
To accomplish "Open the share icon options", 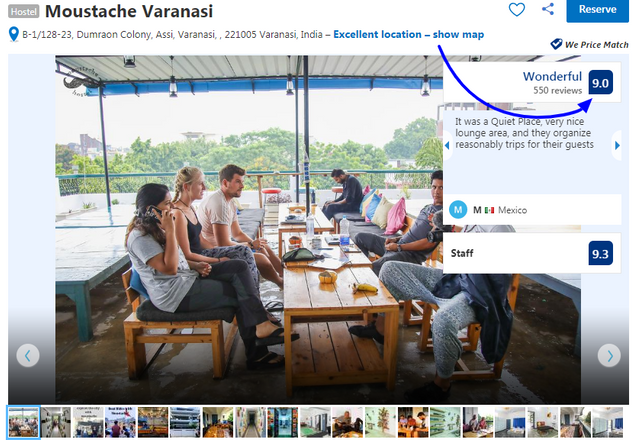I will pos(548,9).
